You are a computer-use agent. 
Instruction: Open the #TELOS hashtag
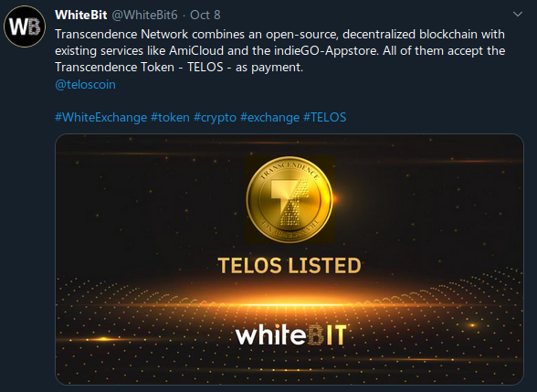coord(325,118)
